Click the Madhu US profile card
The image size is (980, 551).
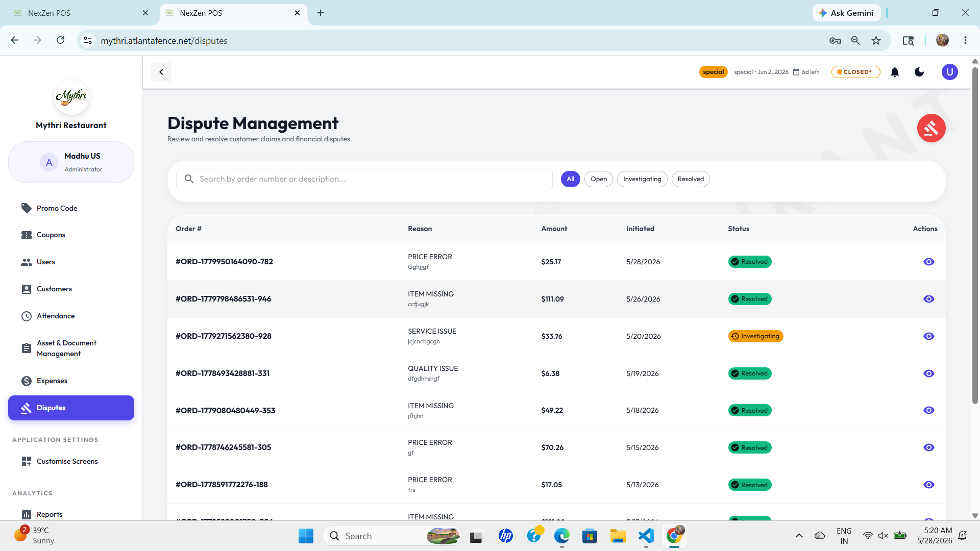tap(71, 162)
